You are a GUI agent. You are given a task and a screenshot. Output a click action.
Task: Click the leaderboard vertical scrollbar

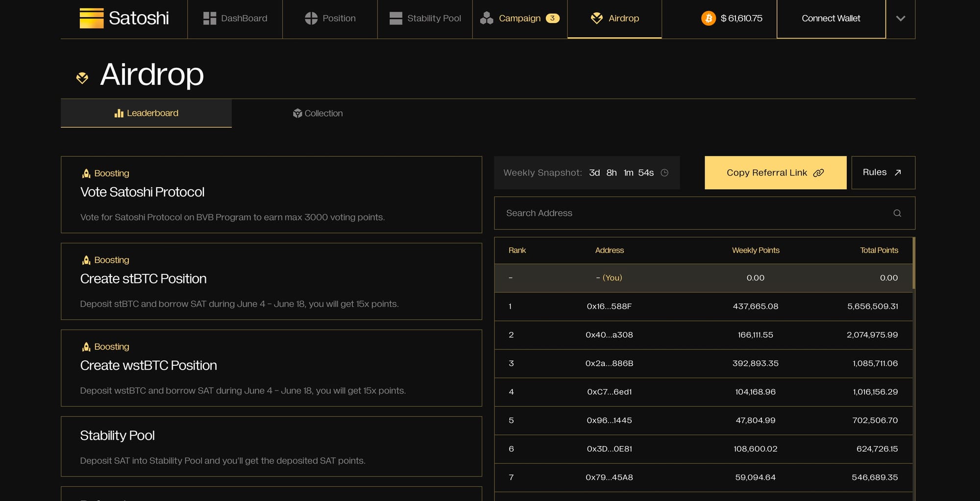click(914, 263)
